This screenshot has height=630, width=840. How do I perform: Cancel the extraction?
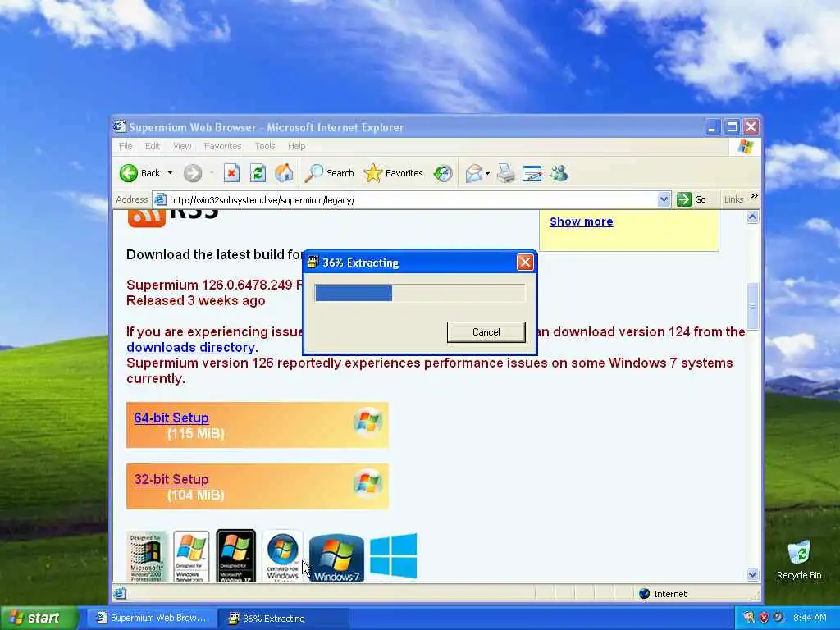click(x=486, y=332)
